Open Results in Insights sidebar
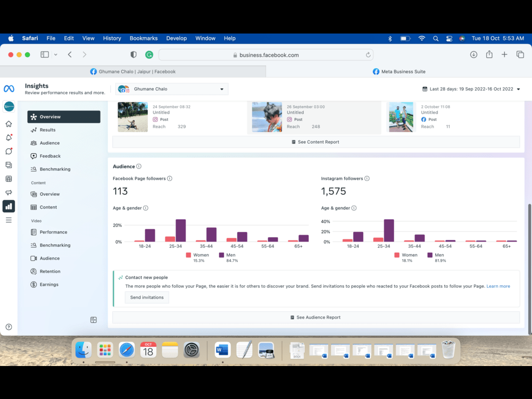Screen dimensions: 532x399 tap(64, 130)
